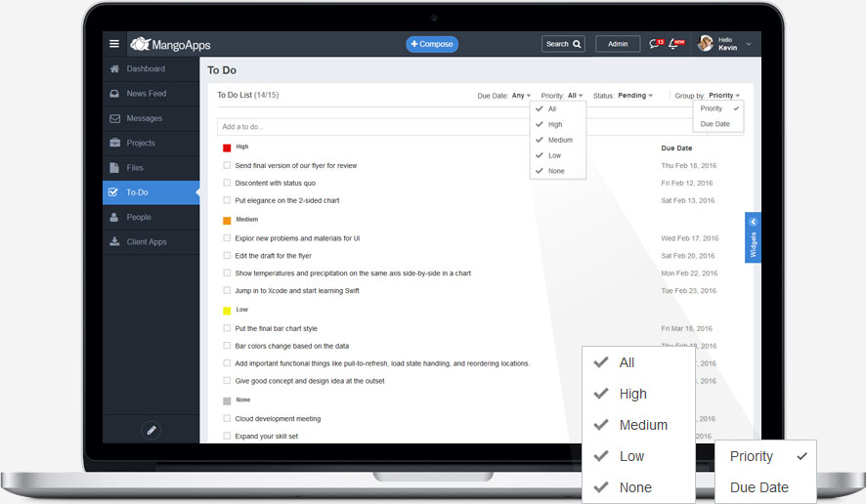Select Due Date in the enlarged callout

[765, 487]
